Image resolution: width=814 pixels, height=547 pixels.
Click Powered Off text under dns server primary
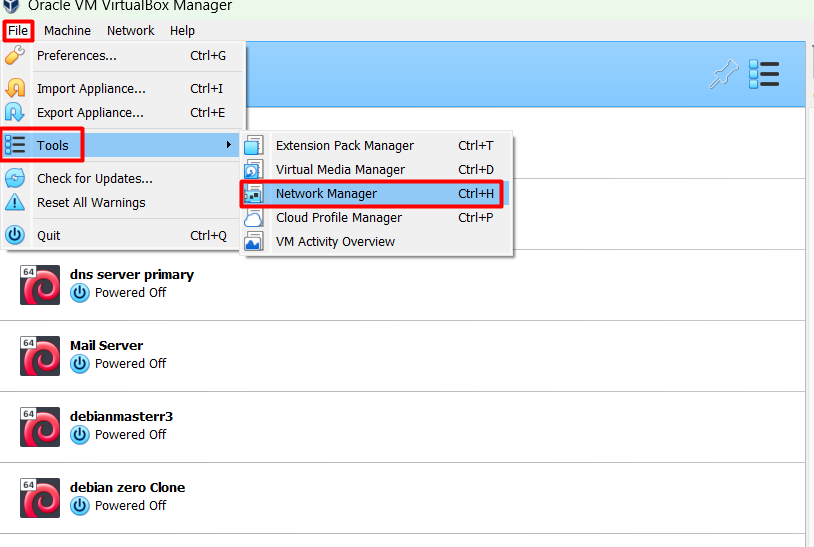click(130, 293)
